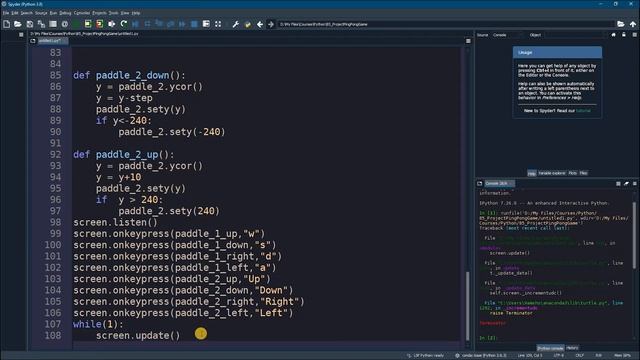Screen dimensions: 640x360
Task: Click the console interrupt kernel icon
Action: pos(618,184)
